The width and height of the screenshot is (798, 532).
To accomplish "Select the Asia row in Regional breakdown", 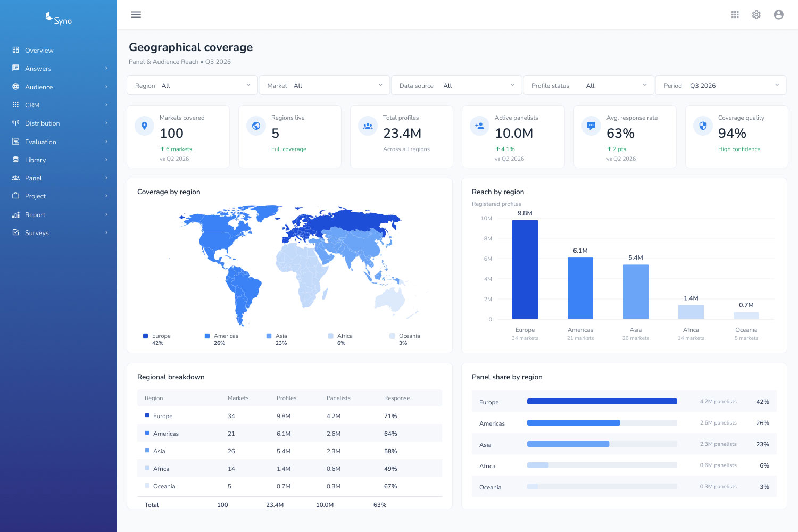I will [x=289, y=451].
